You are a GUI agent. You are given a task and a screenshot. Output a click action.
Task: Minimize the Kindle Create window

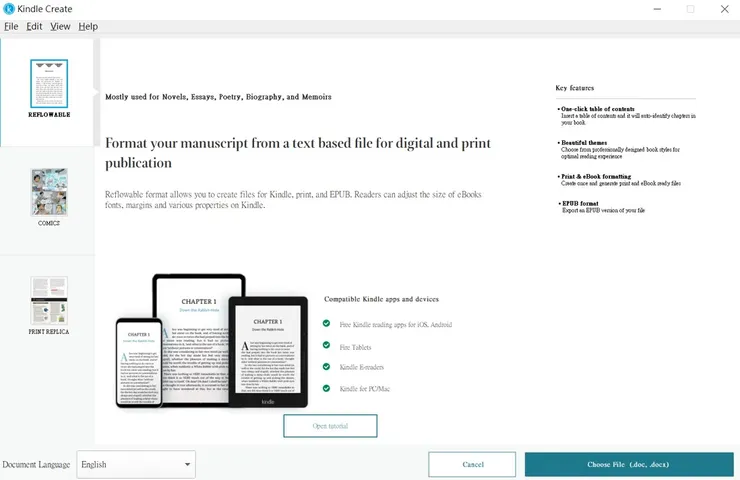[657, 9]
